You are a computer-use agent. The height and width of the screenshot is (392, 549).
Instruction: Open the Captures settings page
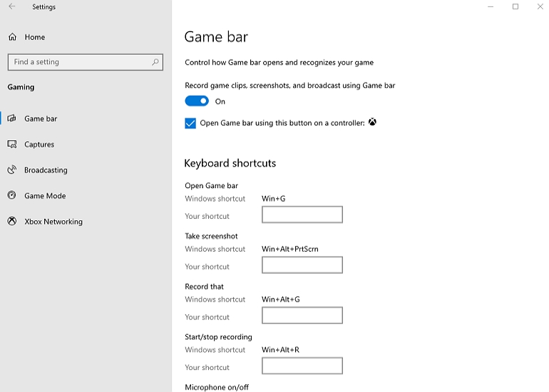tap(39, 145)
